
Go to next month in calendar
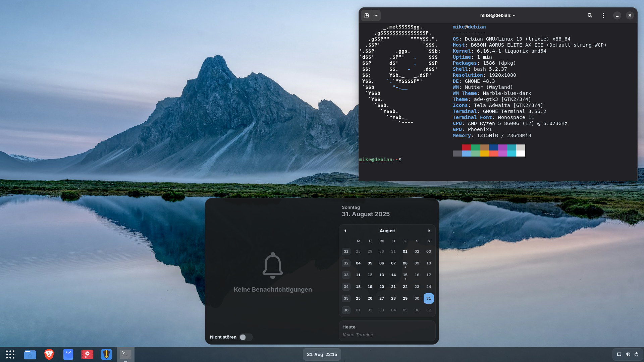pos(429,231)
